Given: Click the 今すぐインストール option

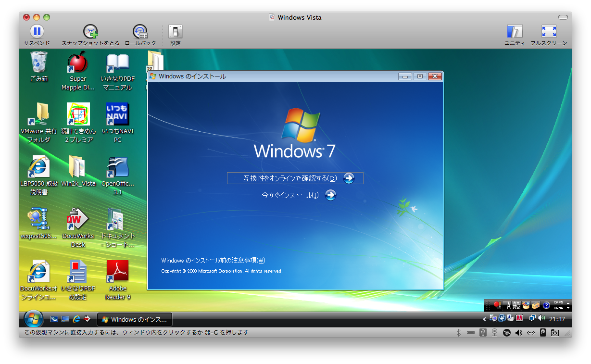Looking at the screenshot, I should pyautogui.click(x=299, y=195).
